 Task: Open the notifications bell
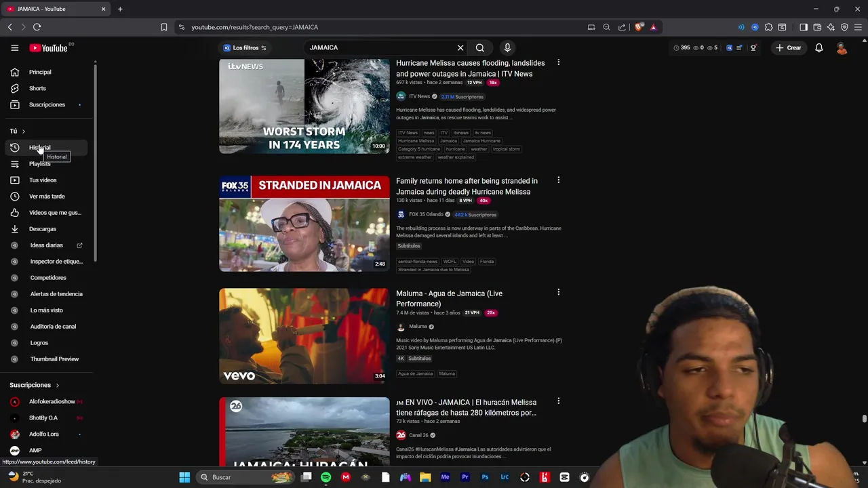[x=819, y=47]
